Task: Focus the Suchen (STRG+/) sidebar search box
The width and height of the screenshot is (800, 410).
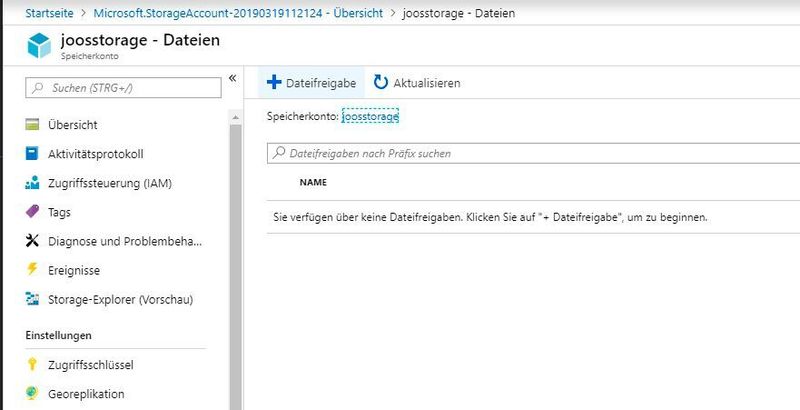Action: [x=123, y=88]
